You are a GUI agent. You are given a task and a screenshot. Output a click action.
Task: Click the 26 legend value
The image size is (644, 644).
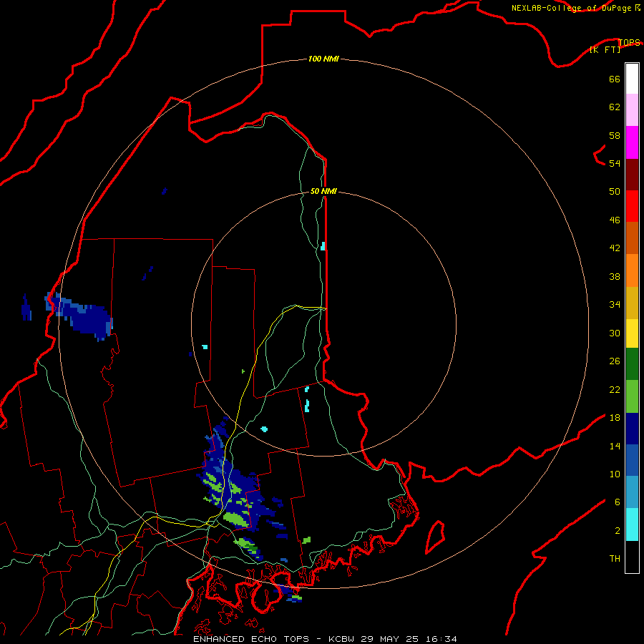click(615, 361)
